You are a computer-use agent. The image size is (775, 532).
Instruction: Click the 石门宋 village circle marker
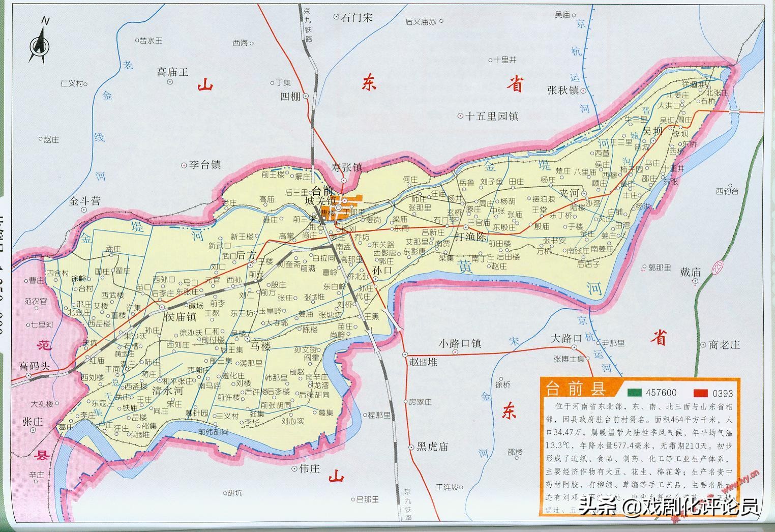[336, 16]
